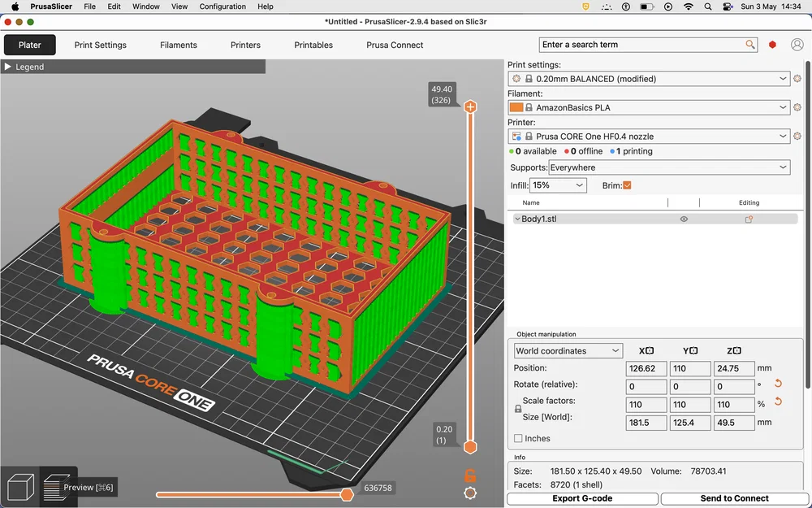This screenshot has width=812, height=508.
Task: Click the bottom layer slider thumb
Action: [x=470, y=447]
